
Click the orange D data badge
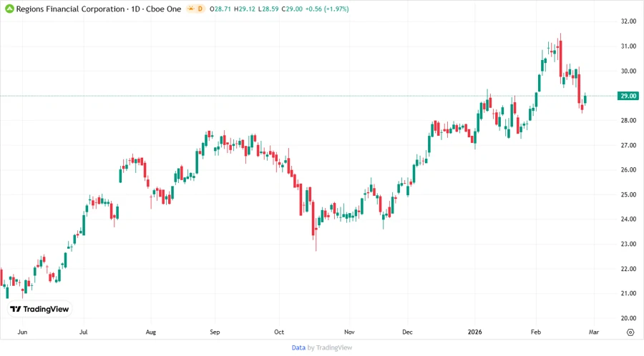click(x=200, y=9)
